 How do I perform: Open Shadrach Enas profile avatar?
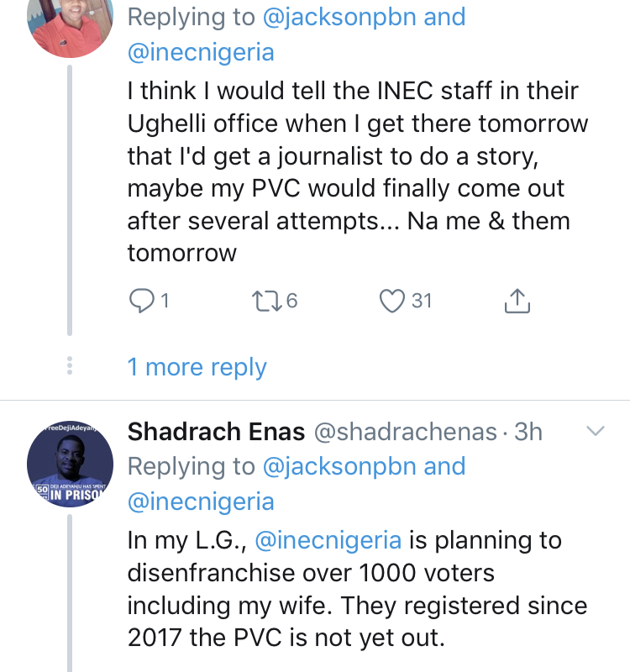coord(71,464)
